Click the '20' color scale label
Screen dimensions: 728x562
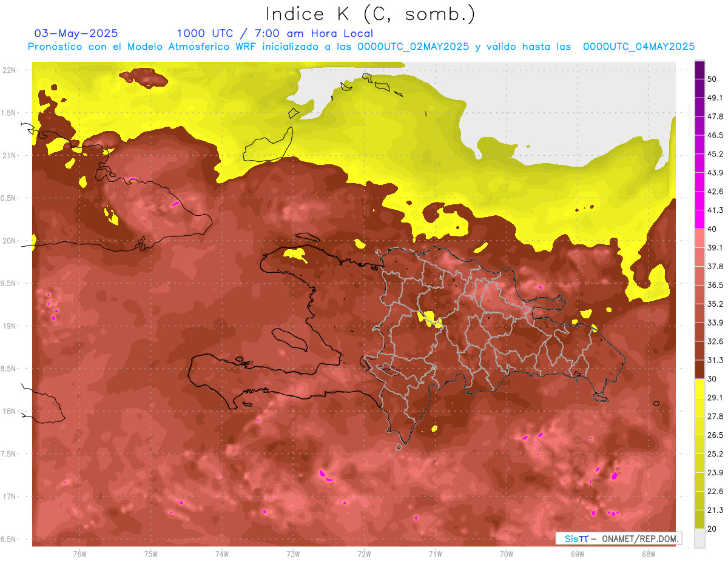coord(713,529)
